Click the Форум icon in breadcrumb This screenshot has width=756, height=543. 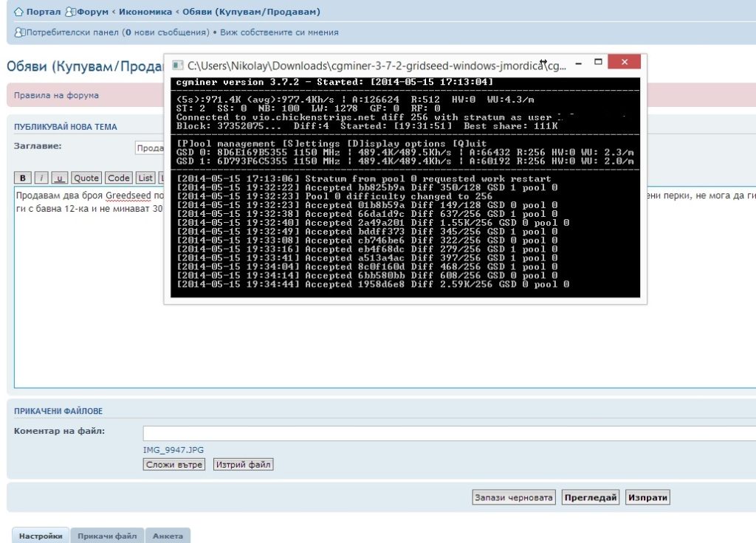(x=70, y=13)
